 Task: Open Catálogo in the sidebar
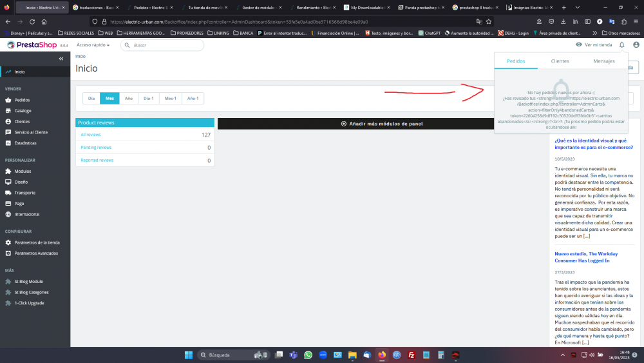coord(23,111)
